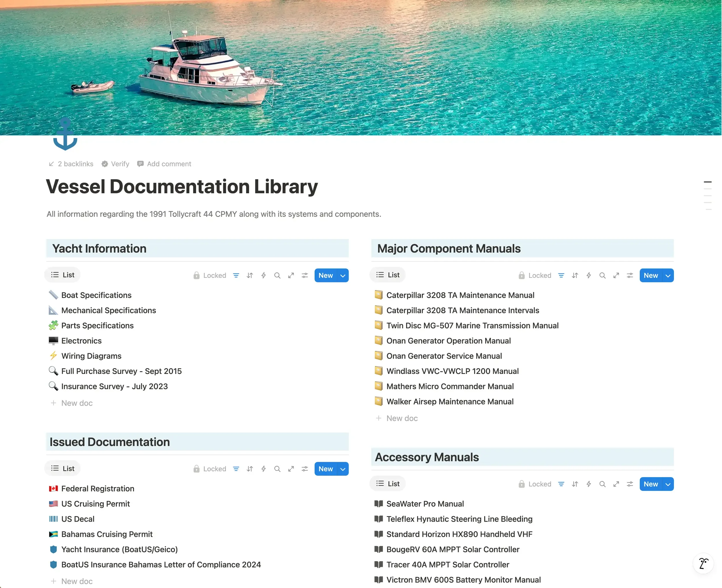Open New dropdown chevron in Issued Documentation
Image resolution: width=722 pixels, height=588 pixels.
(x=343, y=469)
